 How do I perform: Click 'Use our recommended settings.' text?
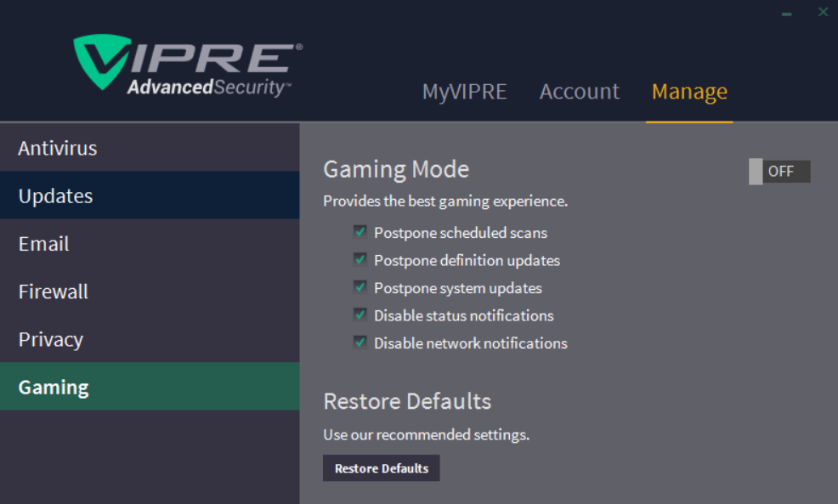point(426,434)
